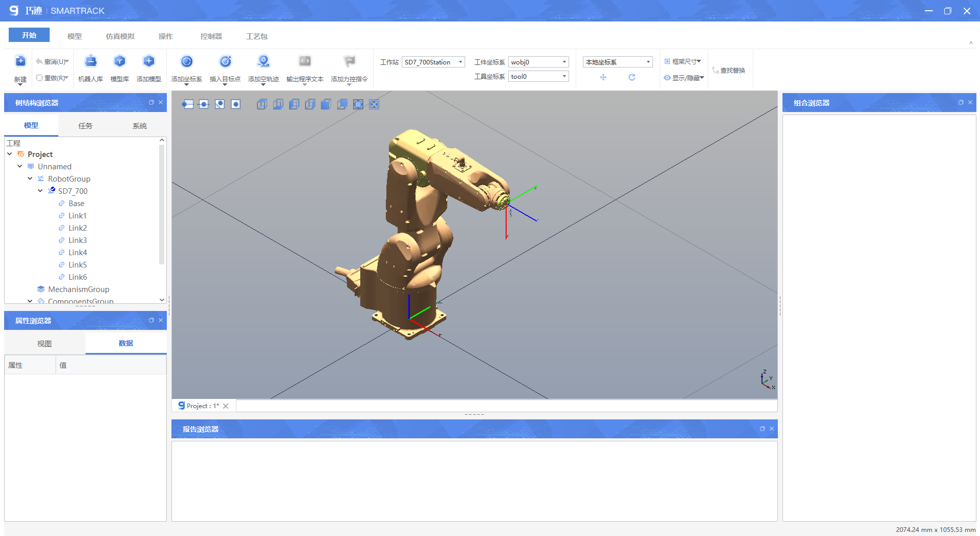Select the Base link in tree
Image resolution: width=980 pixels, height=536 pixels.
76,203
